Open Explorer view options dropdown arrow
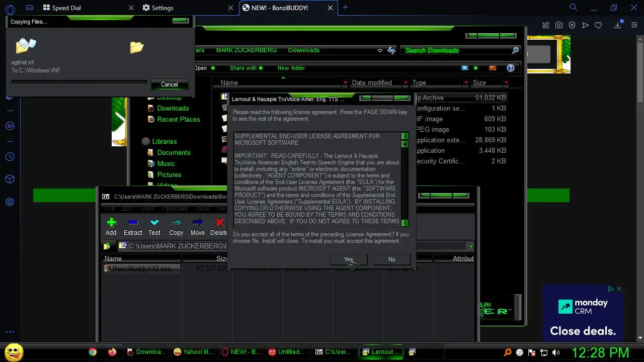Viewport: 644px width, 362px height. click(475, 68)
